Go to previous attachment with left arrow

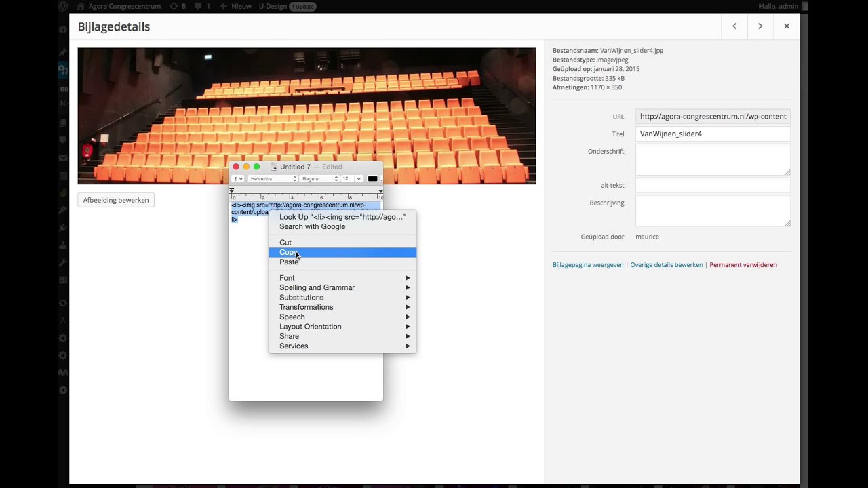734,26
